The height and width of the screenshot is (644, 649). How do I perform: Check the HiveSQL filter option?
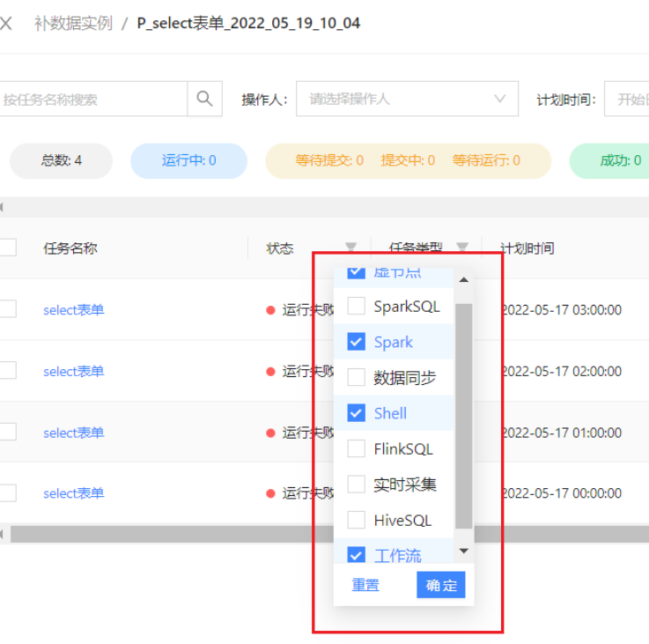pyautogui.click(x=356, y=520)
